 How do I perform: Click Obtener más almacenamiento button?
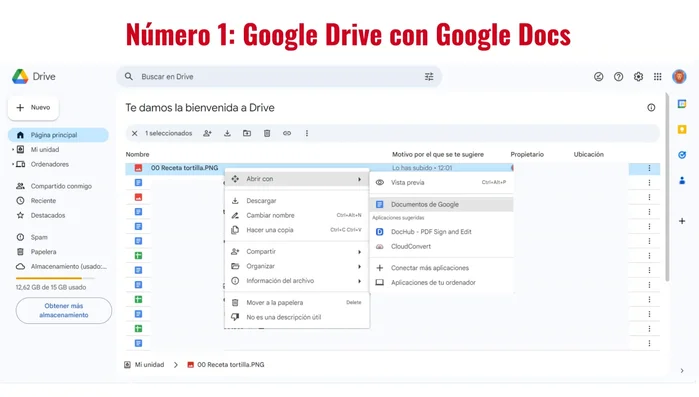pyautogui.click(x=64, y=311)
